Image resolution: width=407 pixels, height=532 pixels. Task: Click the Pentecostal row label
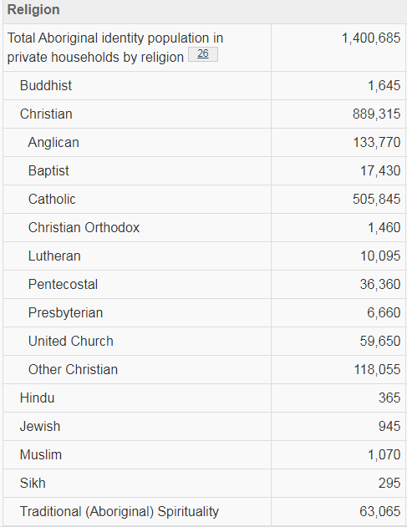coord(63,284)
